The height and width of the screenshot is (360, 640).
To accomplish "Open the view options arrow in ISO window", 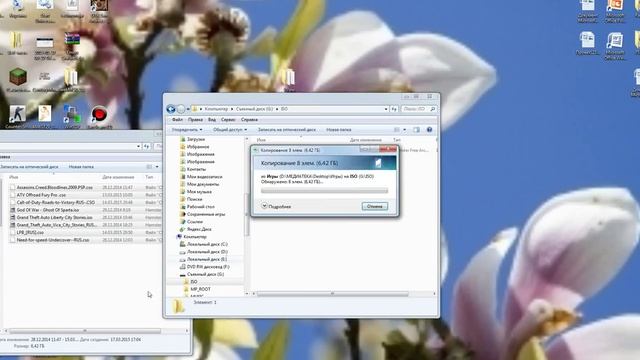I will (x=404, y=130).
